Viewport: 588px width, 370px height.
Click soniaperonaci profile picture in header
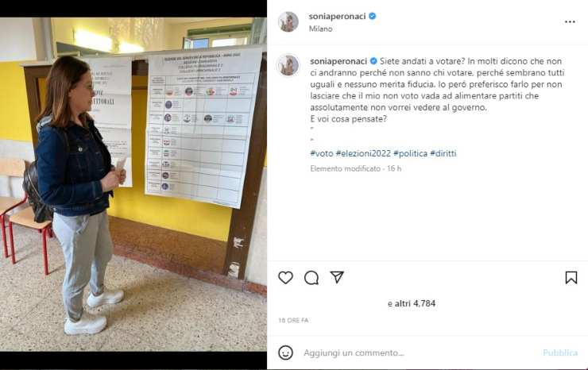288,21
